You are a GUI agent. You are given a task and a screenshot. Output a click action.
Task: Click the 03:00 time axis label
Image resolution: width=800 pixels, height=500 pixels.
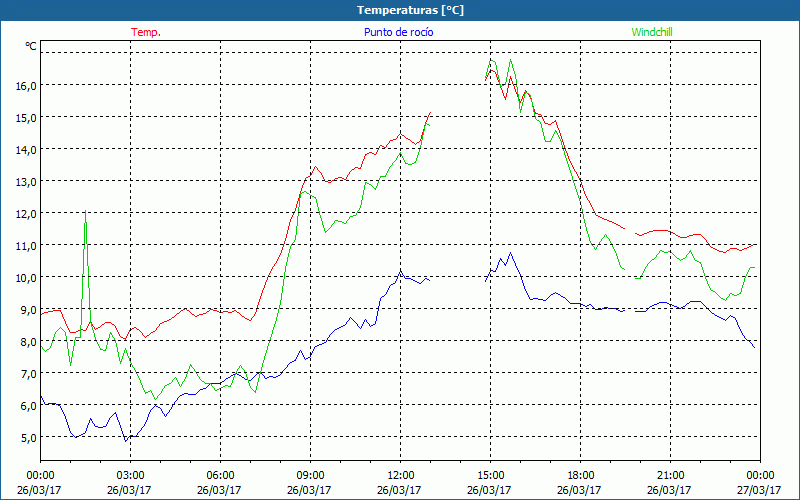(130, 476)
